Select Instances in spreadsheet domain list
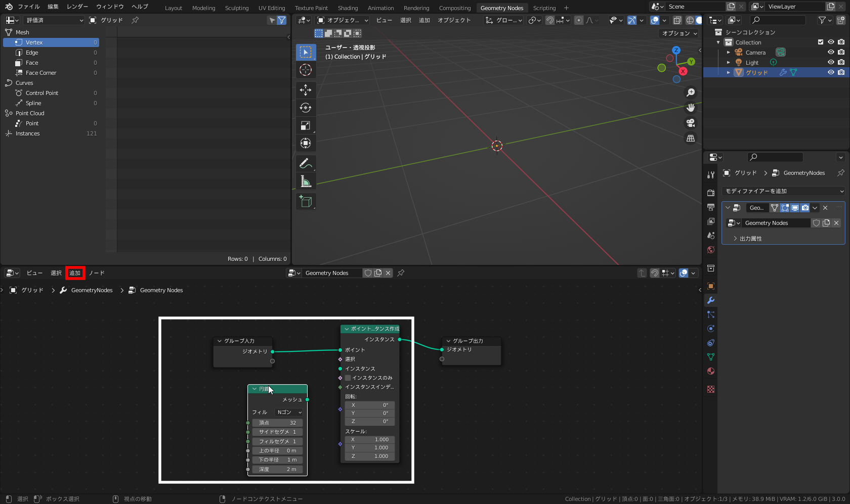The width and height of the screenshot is (850, 504). click(x=51, y=133)
